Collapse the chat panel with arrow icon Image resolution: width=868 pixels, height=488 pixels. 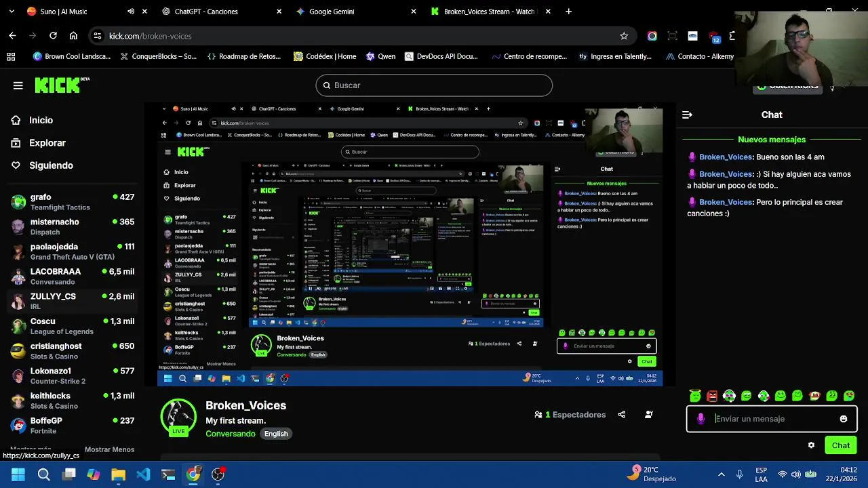(687, 115)
